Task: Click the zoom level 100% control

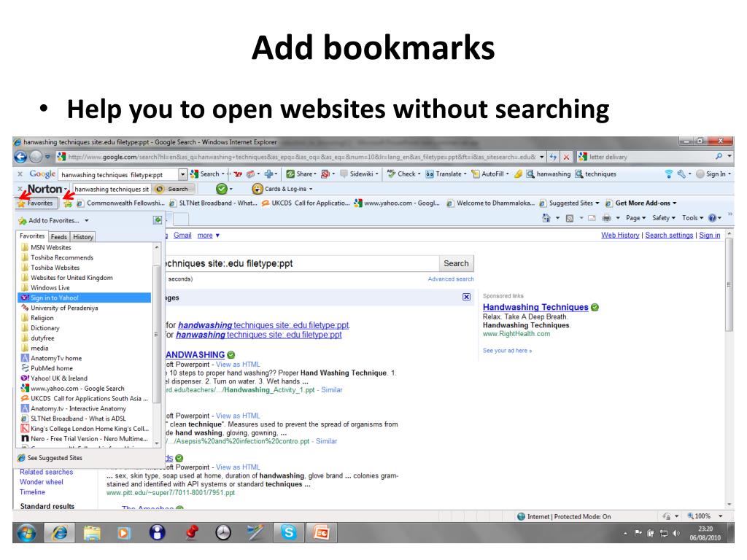Action: pyautogui.click(x=705, y=516)
